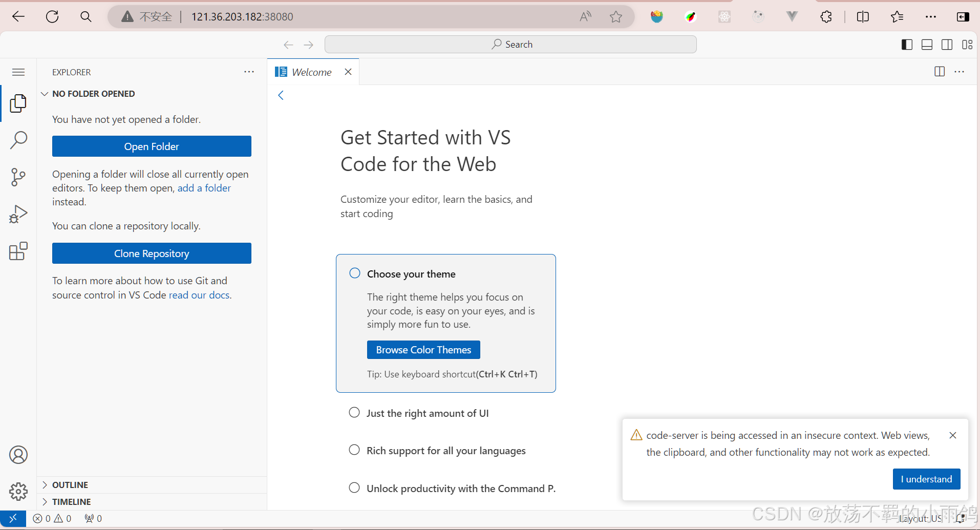Show errors and warnings count in status bar
The image size is (980, 530).
(52, 519)
